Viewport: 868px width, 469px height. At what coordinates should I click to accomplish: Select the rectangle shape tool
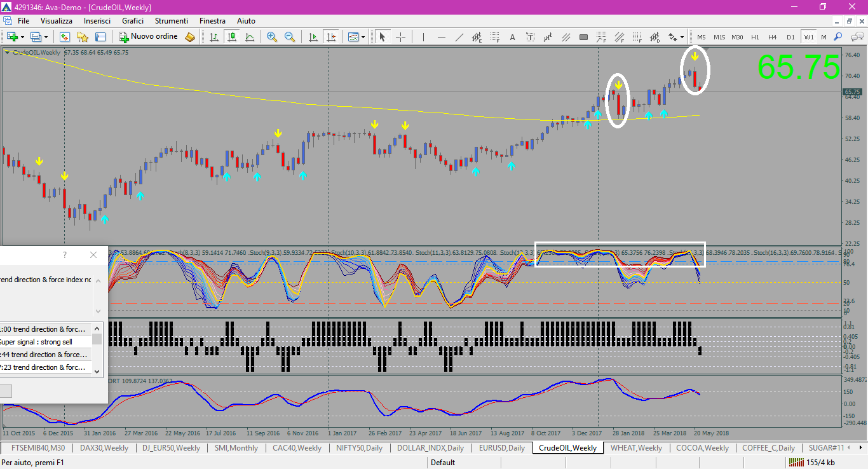pyautogui.click(x=583, y=37)
